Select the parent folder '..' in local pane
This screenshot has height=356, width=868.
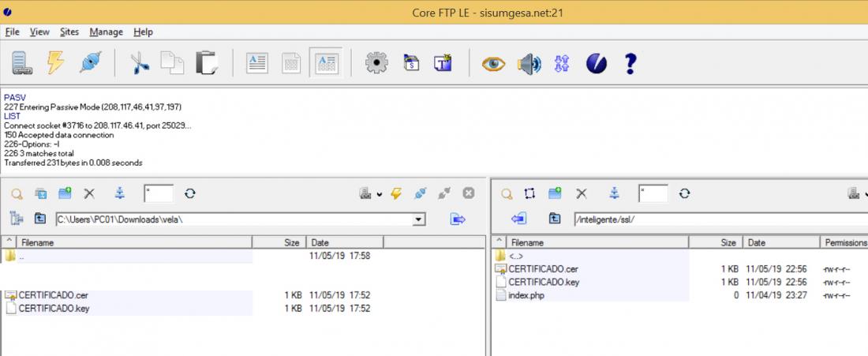coord(21,257)
